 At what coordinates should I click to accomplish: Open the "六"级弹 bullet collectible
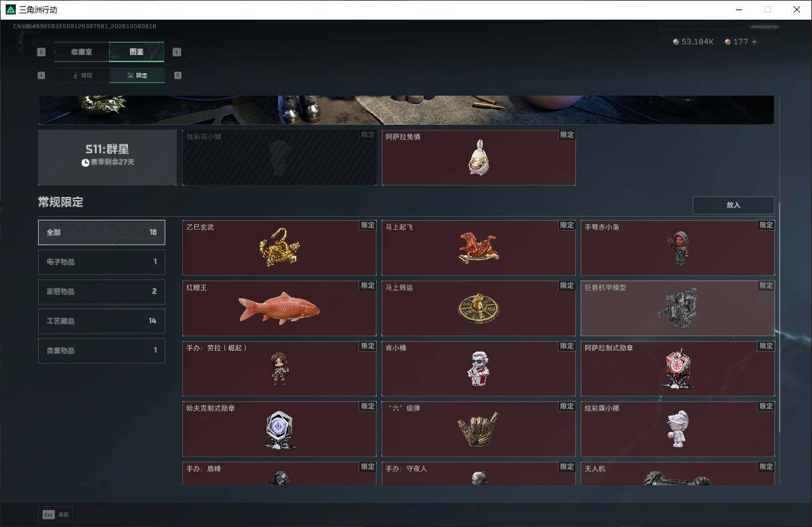pos(478,429)
